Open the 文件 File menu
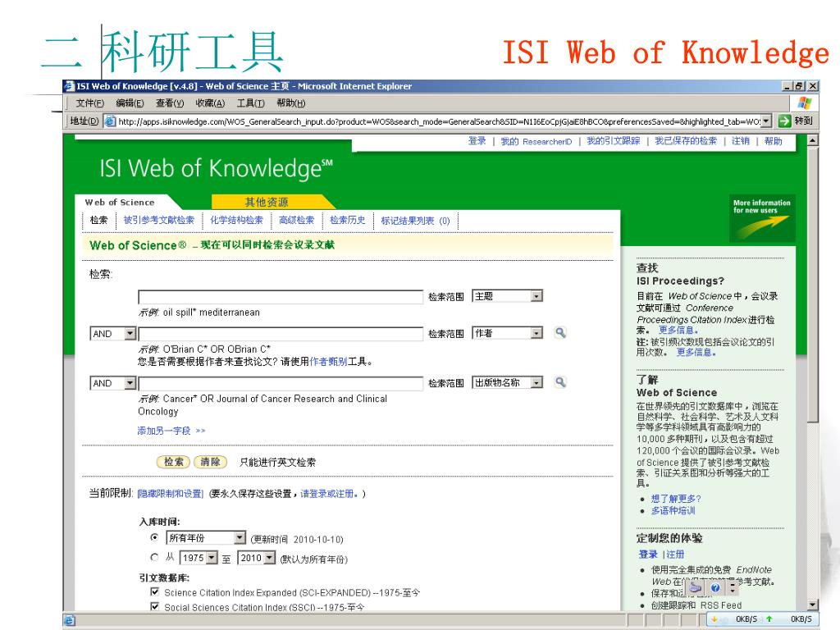This screenshot has width=840, height=630. [x=89, y=103]
